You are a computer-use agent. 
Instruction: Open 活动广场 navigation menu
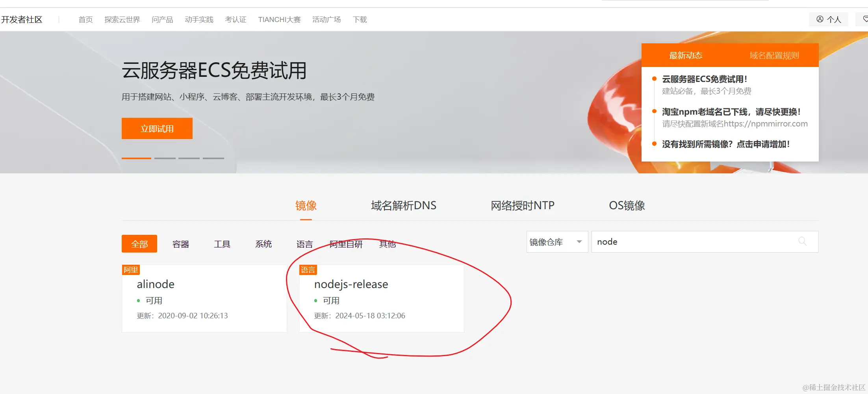pyautogui.click(x=326, y=19)
